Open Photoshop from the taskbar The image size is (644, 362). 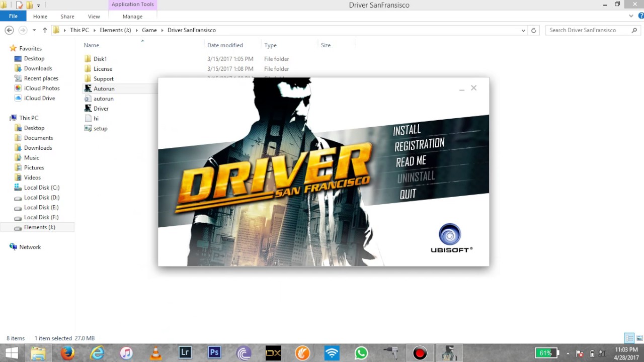click(214, 353)
